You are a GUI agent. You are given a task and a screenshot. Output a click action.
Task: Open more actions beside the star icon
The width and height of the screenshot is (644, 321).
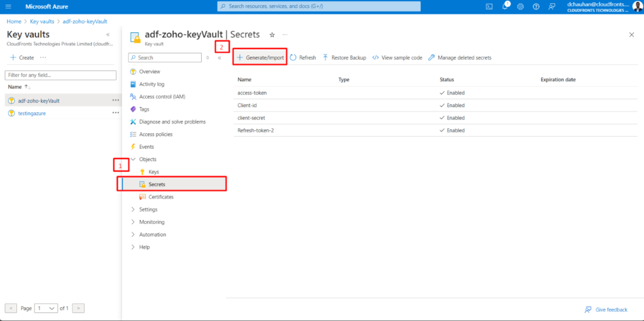[285, 35]
